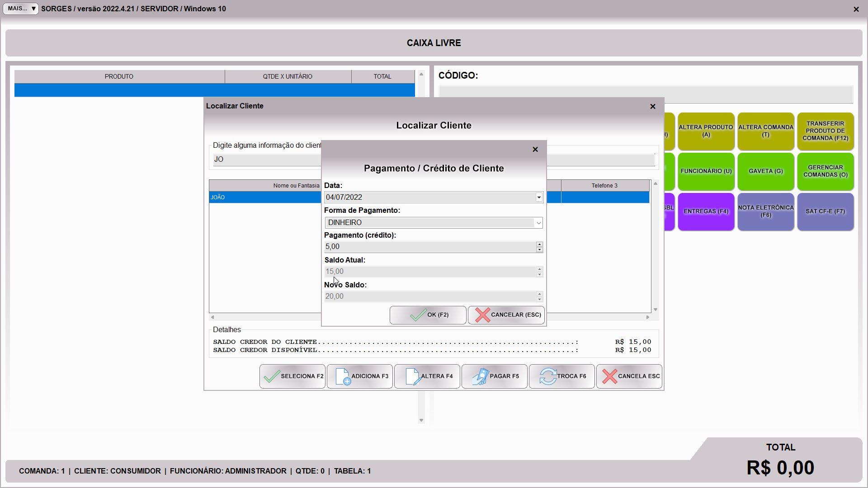Click the Cancela ESC red X icon

tap(609, 376)
